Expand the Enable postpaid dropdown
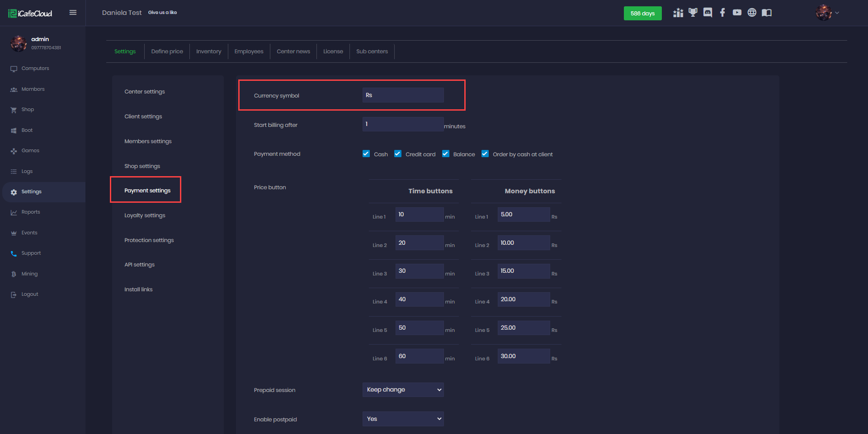The width and height of the screenshot is (868, 434). click(403, 419)
